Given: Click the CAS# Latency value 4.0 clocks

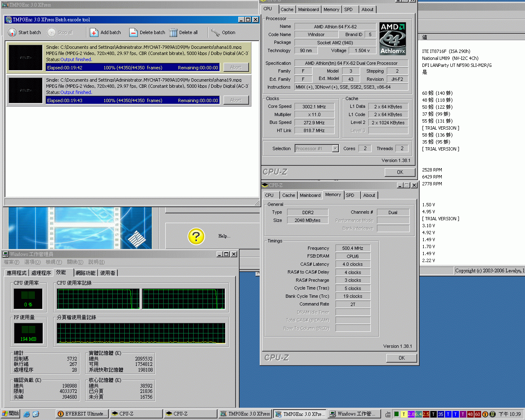Looking at the screenshot, I should 353,264.
